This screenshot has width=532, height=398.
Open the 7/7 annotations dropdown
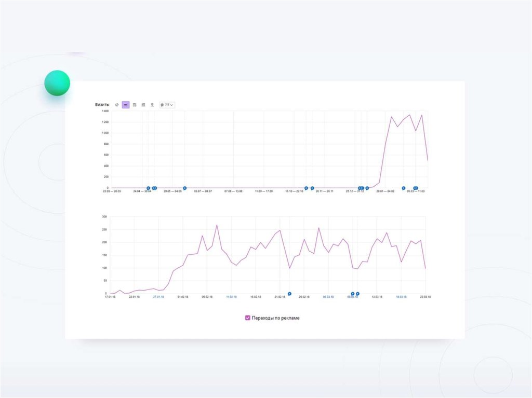coord(167,105)
